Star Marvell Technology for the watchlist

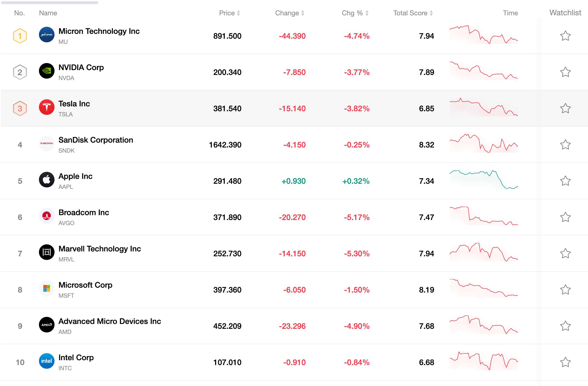[565, 254]
